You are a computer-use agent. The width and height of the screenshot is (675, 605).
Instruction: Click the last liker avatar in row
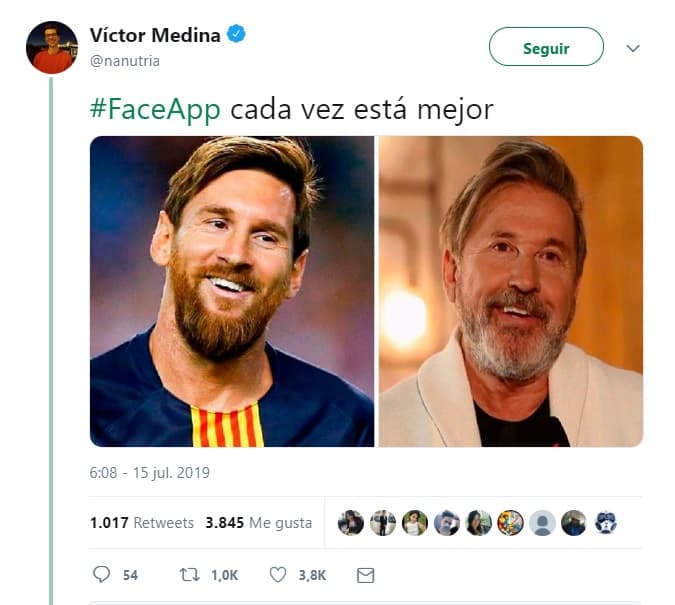pos(606,523)
